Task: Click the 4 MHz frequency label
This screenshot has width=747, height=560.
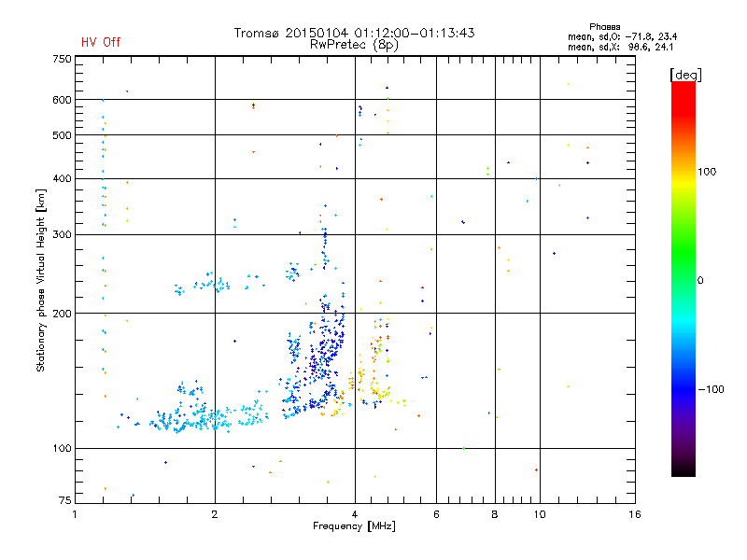Action: 355,514
